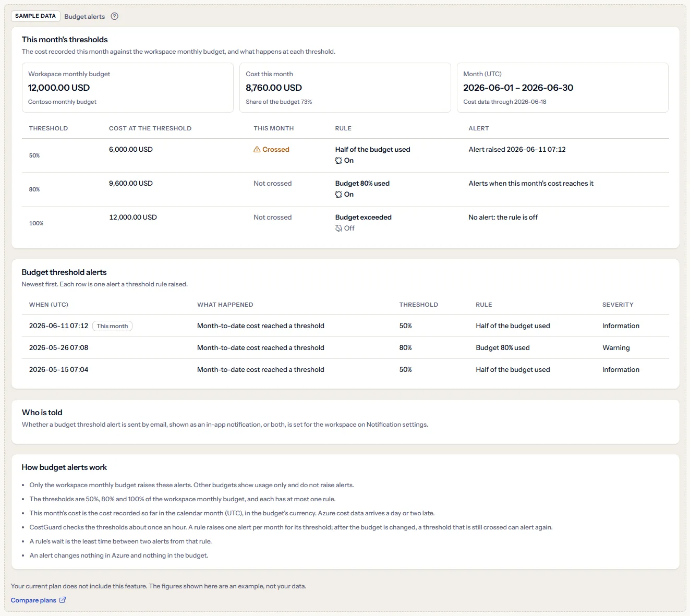Click the 'Who is told' heading
The width and height of the screenshot is (690, 616).
[42, 413]
